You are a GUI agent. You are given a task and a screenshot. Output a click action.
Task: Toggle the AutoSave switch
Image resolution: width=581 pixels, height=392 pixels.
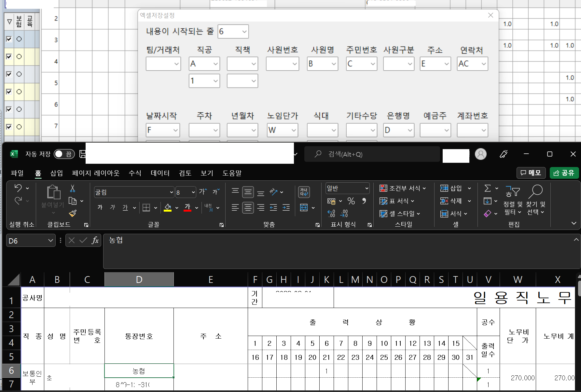click(x=64, y=154)
